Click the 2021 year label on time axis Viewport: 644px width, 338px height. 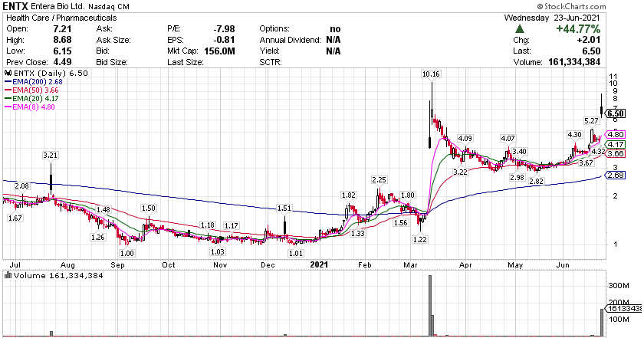point(319,265)
